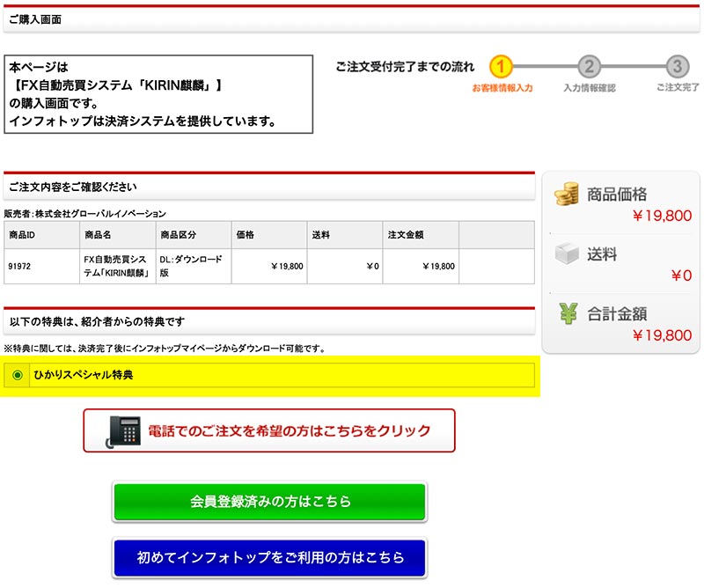Click step 3 circle ご注文完了
This screenshot has height=588, width=704.
click(x=677, y=67)
